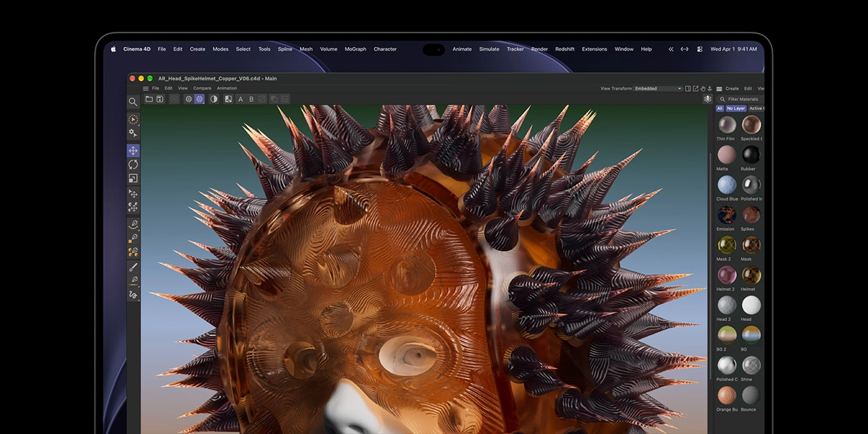The width and height of the screenshot is (868, 434).
Task: Select the Emission material thumbnail
Action: click(x=727, y=215)
